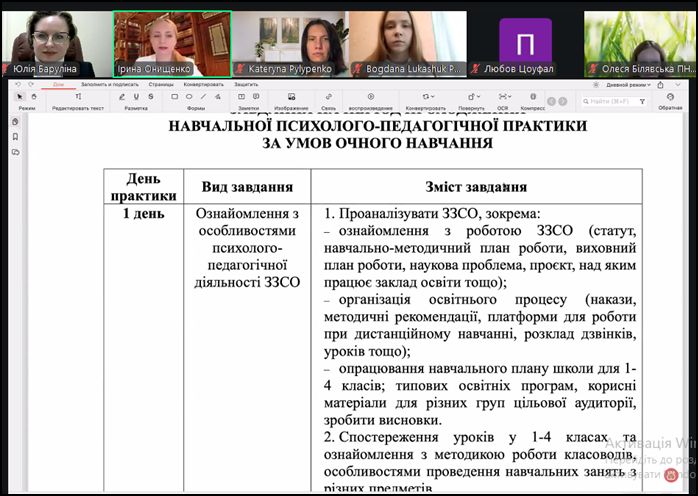Select the rectangle shape tool
This screenshot has width=698, height=496.
[175, 97]
